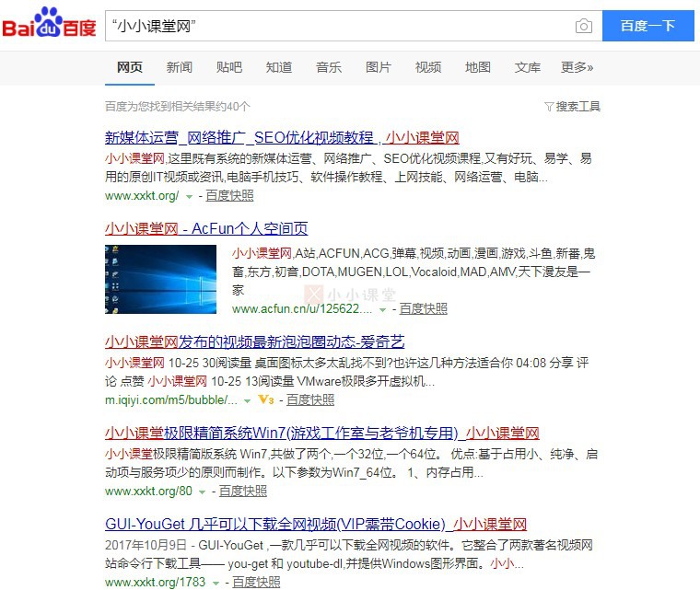The image size is (700, 590).
Task: Click the URL www.xxkt.org/1783
Action: pyautogui.click(x=156, y=582)
